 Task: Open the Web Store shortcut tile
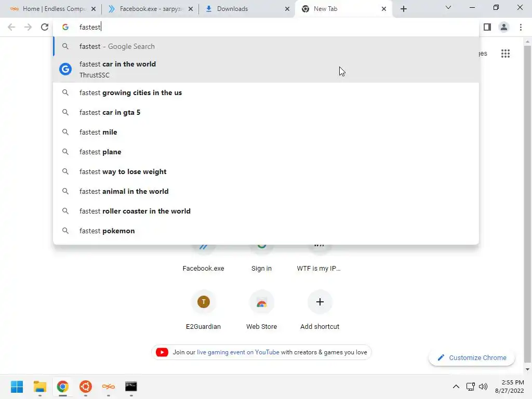tap(261, 311)
